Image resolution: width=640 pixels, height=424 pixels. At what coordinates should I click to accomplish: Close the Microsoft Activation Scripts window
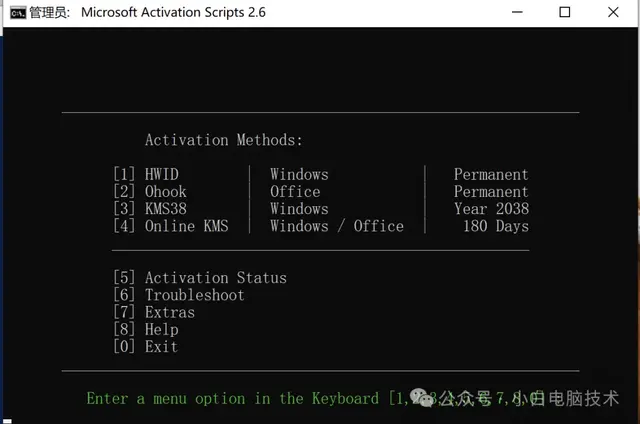coord(613,13)
